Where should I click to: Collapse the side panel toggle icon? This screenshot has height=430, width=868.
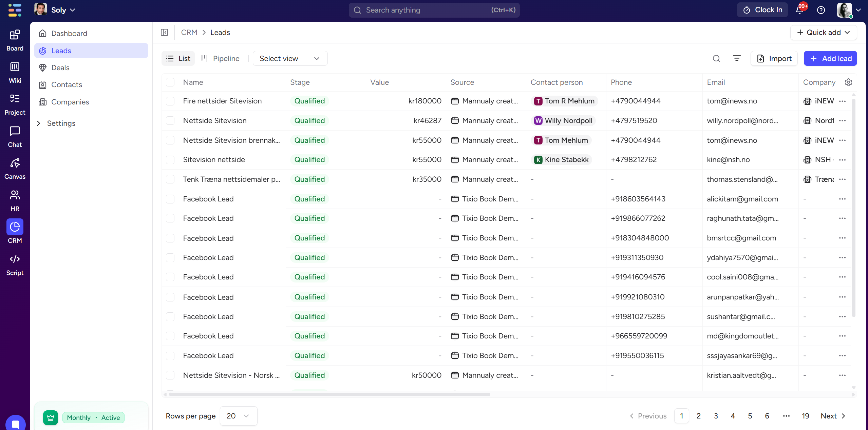point(165,33)
